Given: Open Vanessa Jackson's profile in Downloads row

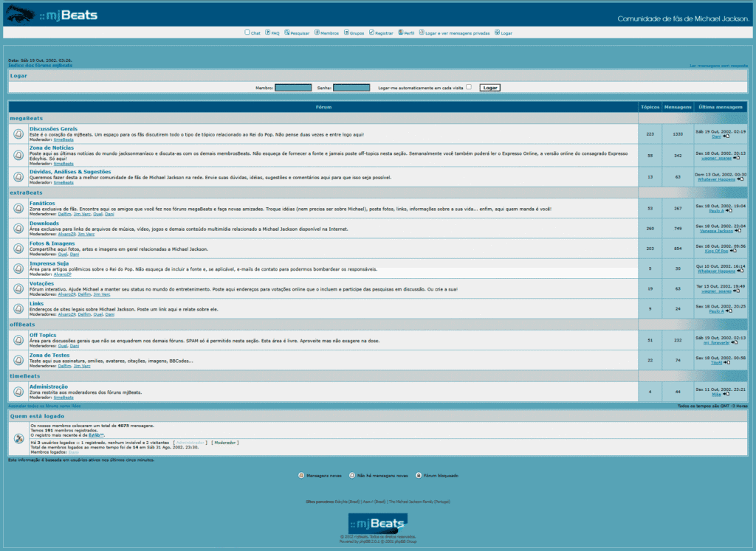Looking at the screenshot, I should (716, 231).
